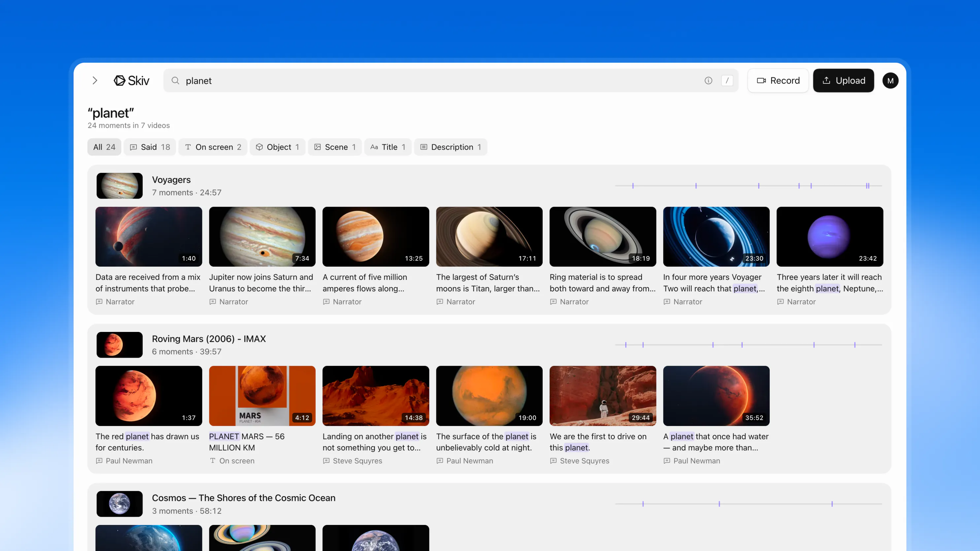Play the Voyagers Neptune moment at 23:42
The height and width of the screenshot is (551, 980).
830,237
